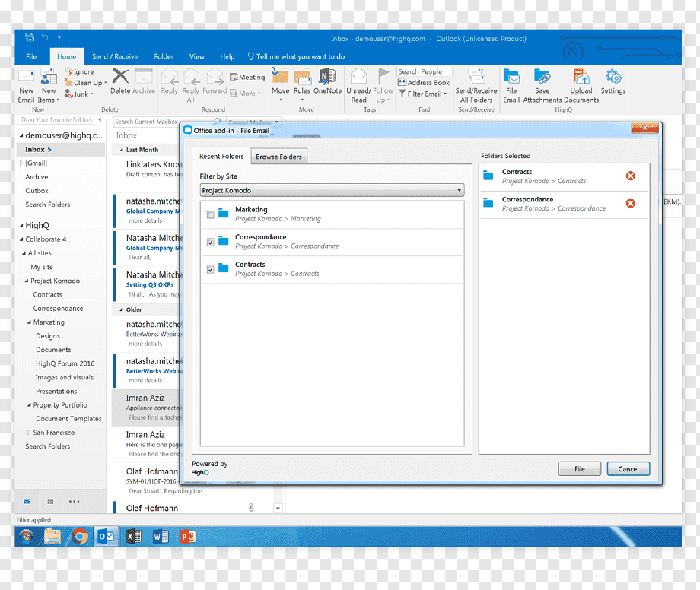Open the Filter by Site dropdown
Viewport: 700px width, 590px height.
coord(332,190)
